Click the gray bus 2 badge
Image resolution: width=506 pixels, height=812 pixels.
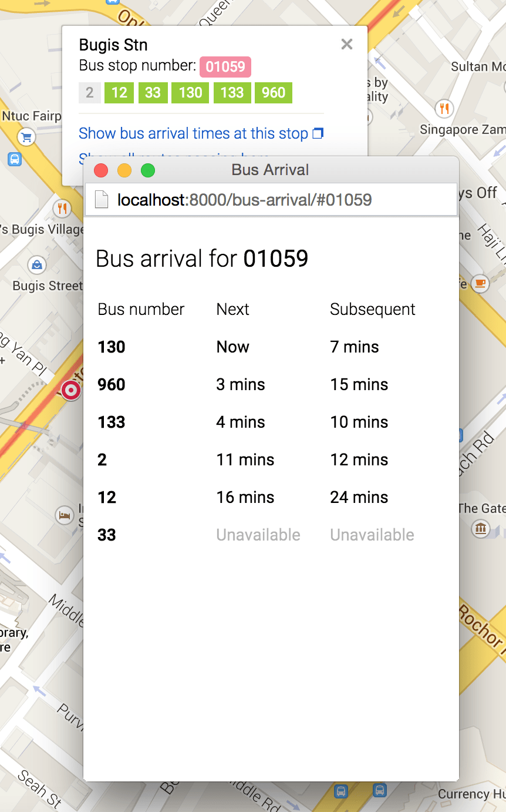click(x=90, y=93)
